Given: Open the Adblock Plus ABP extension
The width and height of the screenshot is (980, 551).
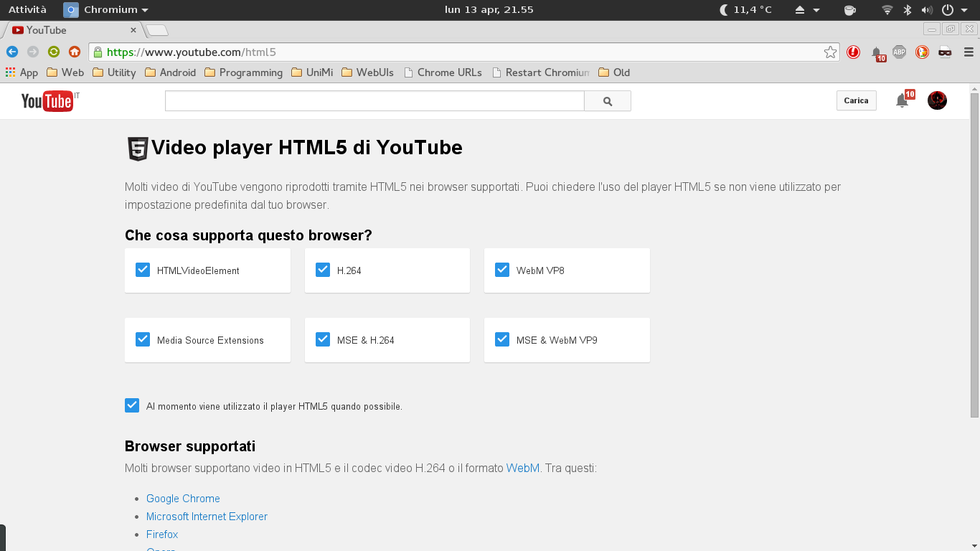Looking at the screenshot, I should pyautogui.click(x=899, y=52).
